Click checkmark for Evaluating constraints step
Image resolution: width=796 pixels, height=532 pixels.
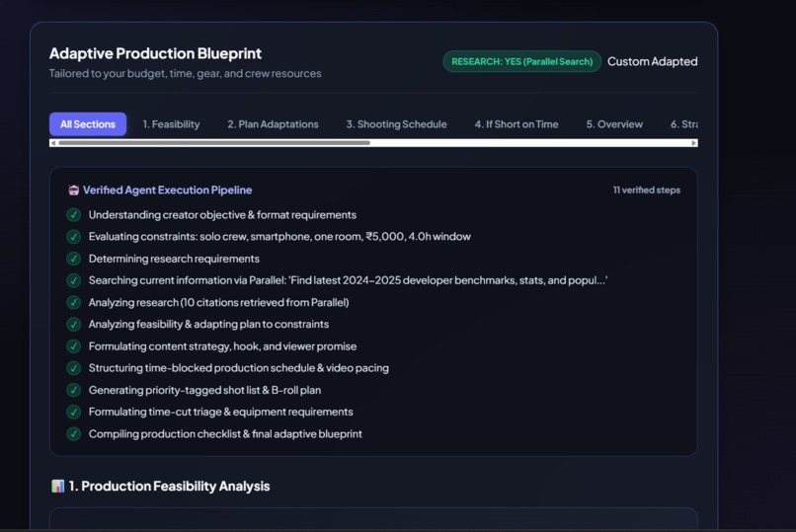tap(74, 237)
